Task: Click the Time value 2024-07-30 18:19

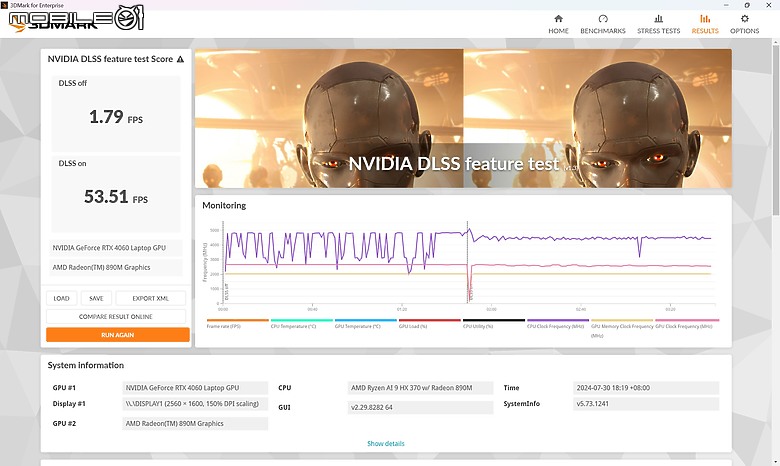Action: pos(646,388)
